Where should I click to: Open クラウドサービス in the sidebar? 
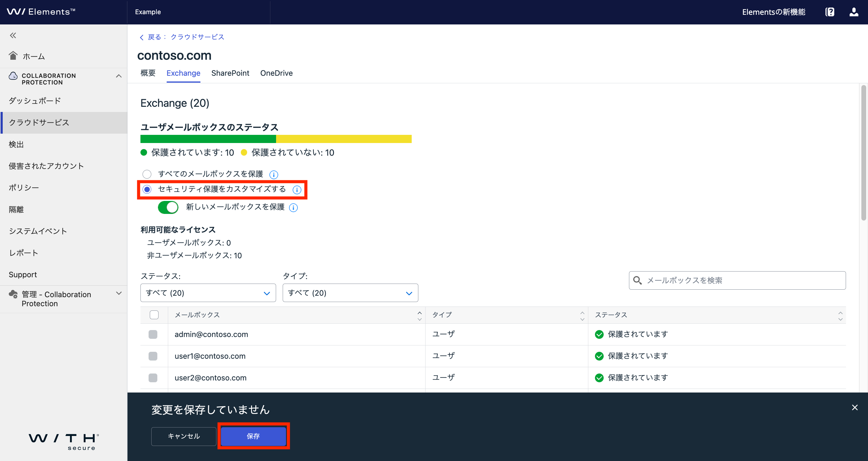(64, 123)
